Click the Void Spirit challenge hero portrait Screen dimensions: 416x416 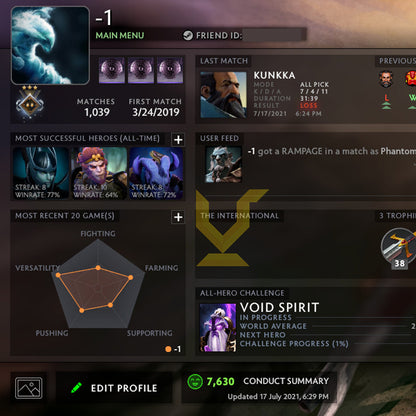pyautogui.click(x=218, y=327)
